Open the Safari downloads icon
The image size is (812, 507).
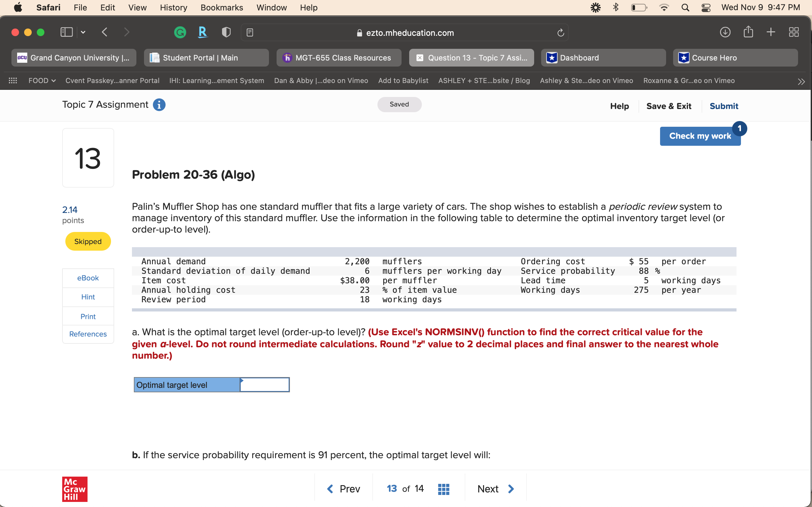pyautogui.click(x=725, y=32)
